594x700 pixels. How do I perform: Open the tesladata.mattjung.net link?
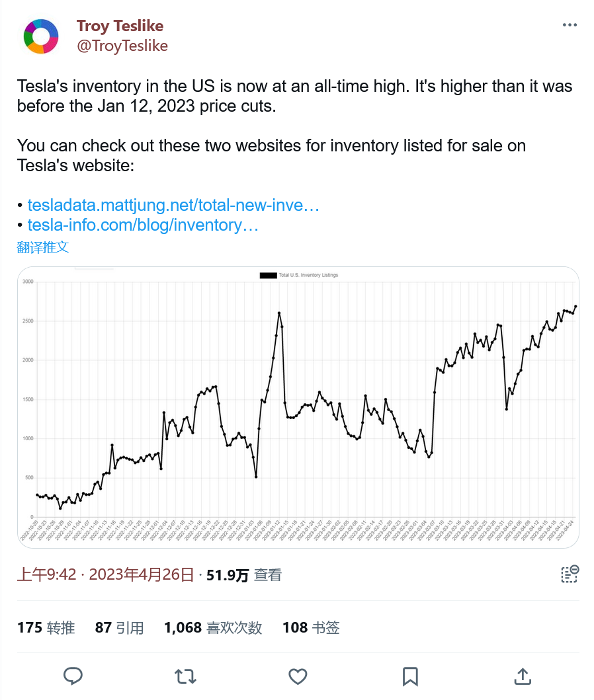(x=173, y=206)
